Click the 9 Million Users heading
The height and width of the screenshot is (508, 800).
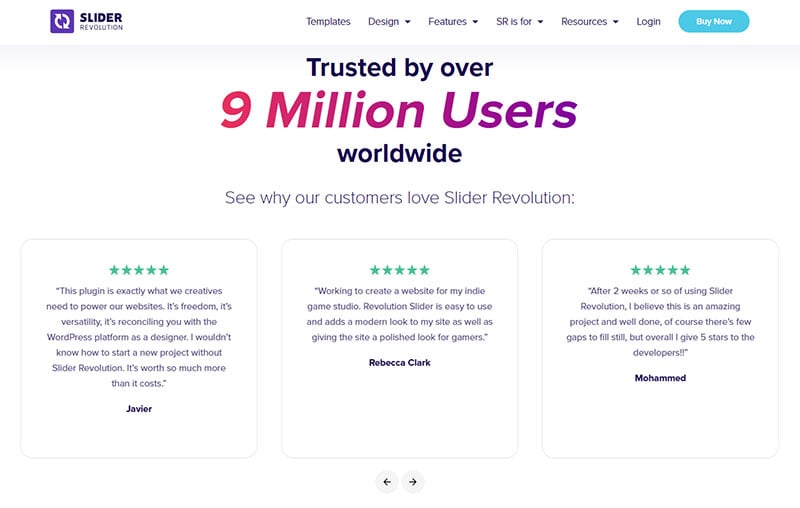399,110
